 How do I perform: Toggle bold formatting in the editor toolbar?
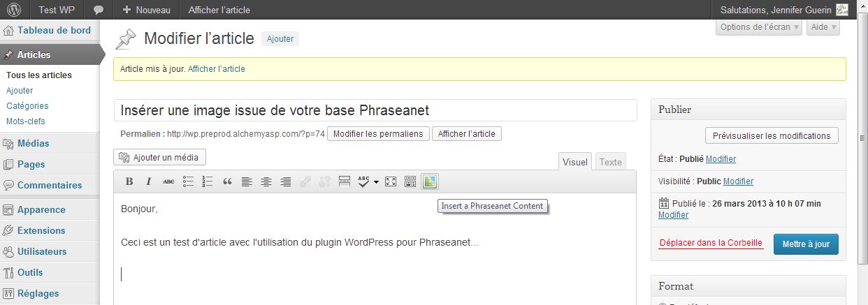129,181
